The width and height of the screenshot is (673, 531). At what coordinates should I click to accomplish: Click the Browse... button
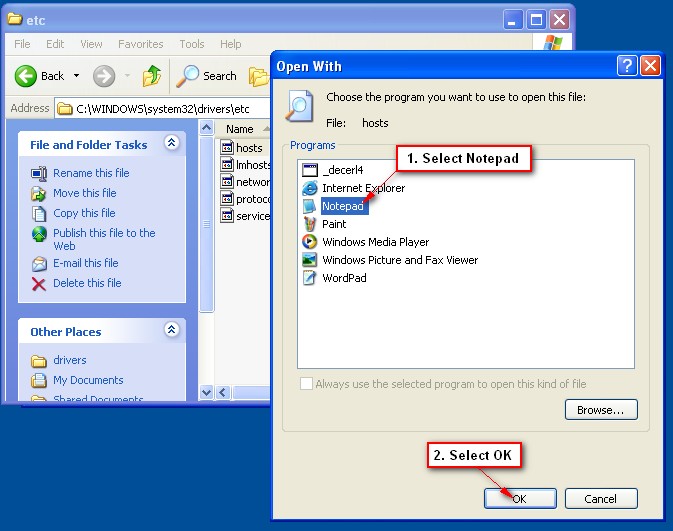(601, 410)
